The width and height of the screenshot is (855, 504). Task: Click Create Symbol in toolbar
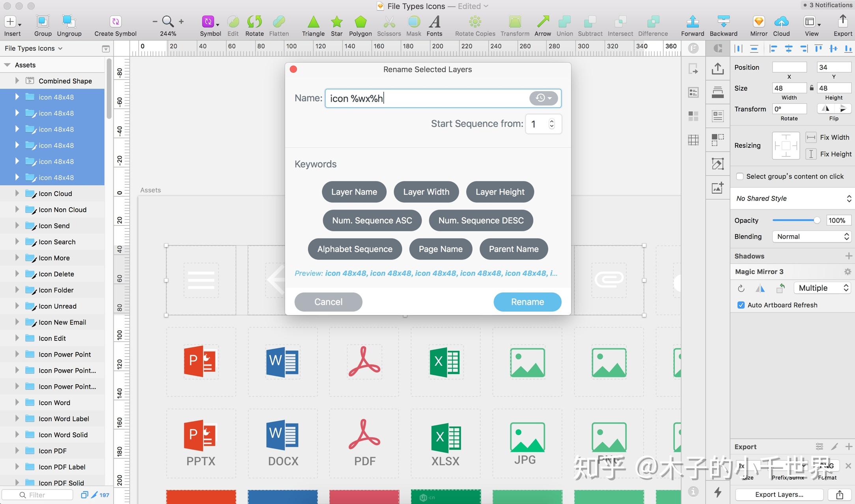coord(115,22)
